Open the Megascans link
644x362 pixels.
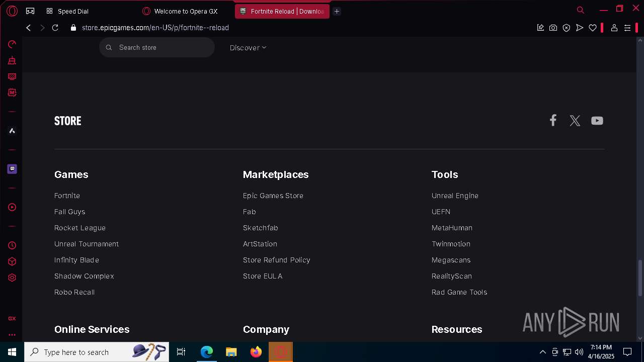pos(451,260)
